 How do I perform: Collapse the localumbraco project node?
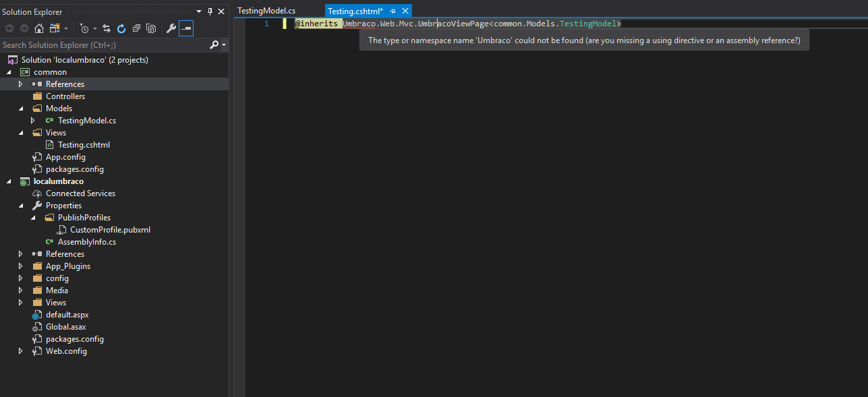pos(9,181)
